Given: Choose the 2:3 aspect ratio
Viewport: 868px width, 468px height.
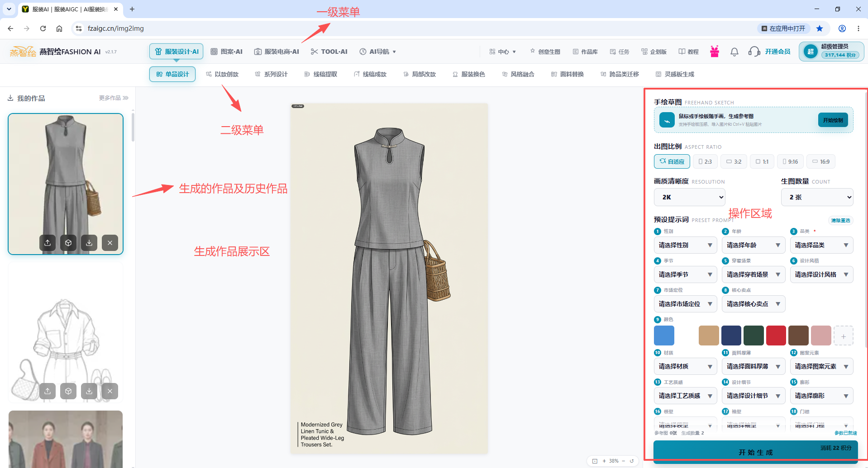Looking at the screenshot, I should (705, 161).
